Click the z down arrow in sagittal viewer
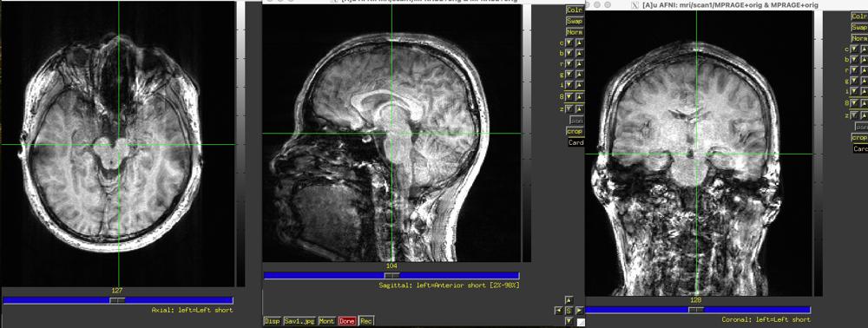 [569, 109]
